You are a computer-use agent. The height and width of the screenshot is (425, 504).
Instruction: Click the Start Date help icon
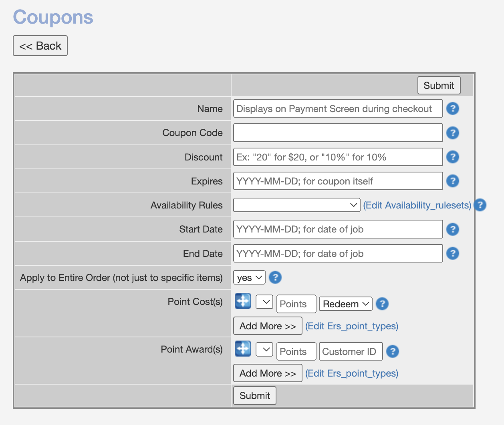[x=452, y=229]
